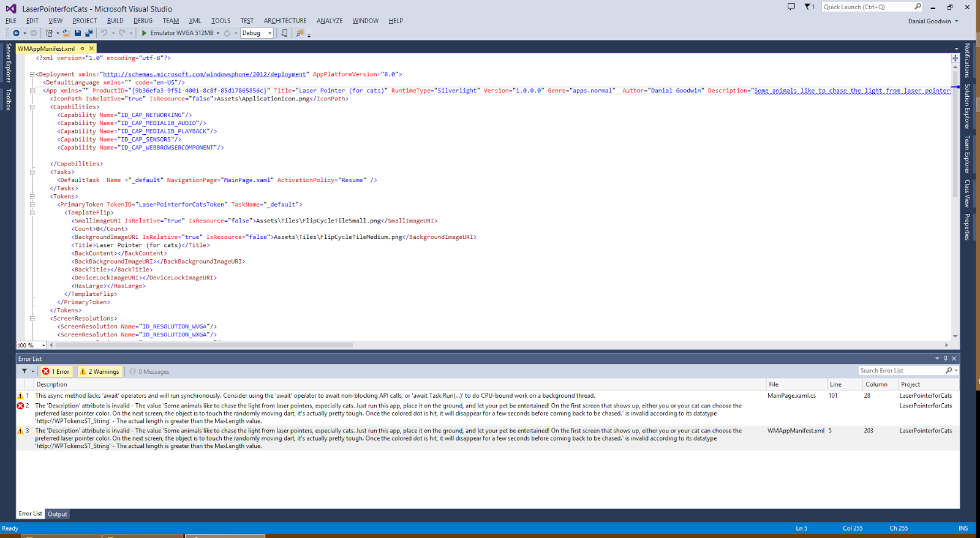Click the Open File folder icon
980x538 pixels.
pyautogui.click(x=66, y=33)
